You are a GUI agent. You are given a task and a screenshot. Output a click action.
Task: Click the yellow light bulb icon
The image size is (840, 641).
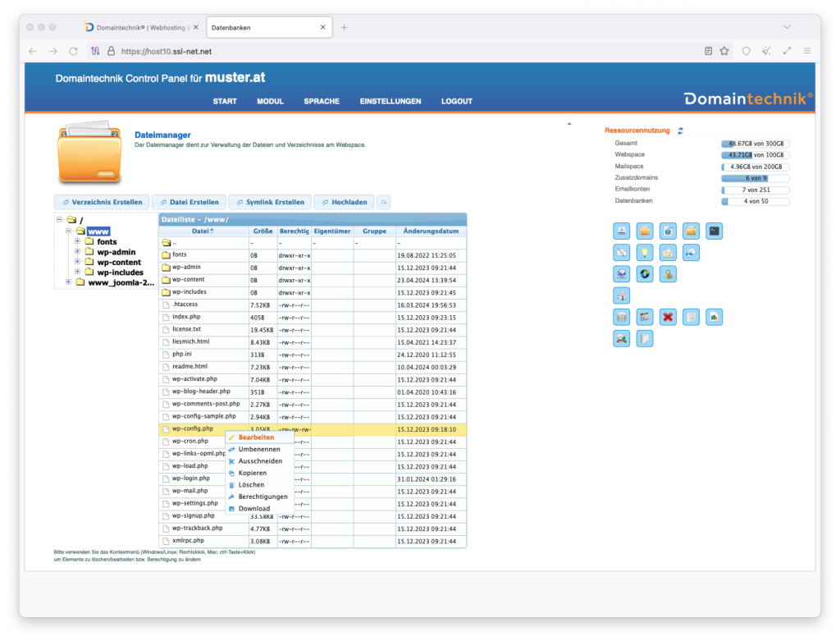[x=645, y=253]
